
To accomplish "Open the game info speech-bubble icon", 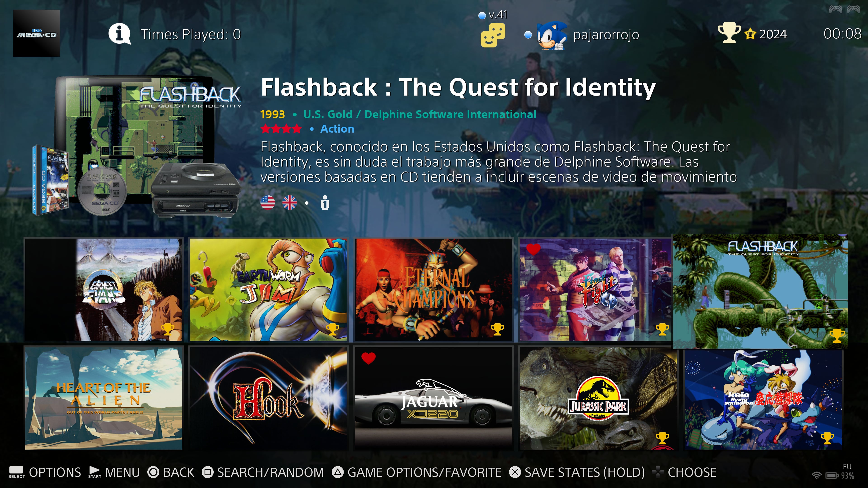I will click(120, 34).
